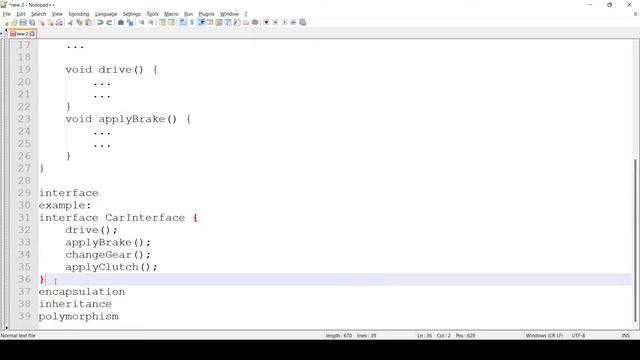Open the ? help menu
The width and height of the screenshot is (640, 360).
point(246,14)
